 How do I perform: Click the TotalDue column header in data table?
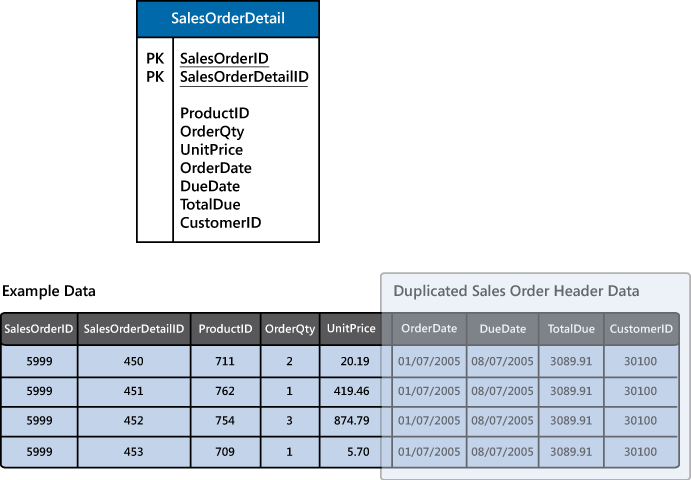coord(571,329)
